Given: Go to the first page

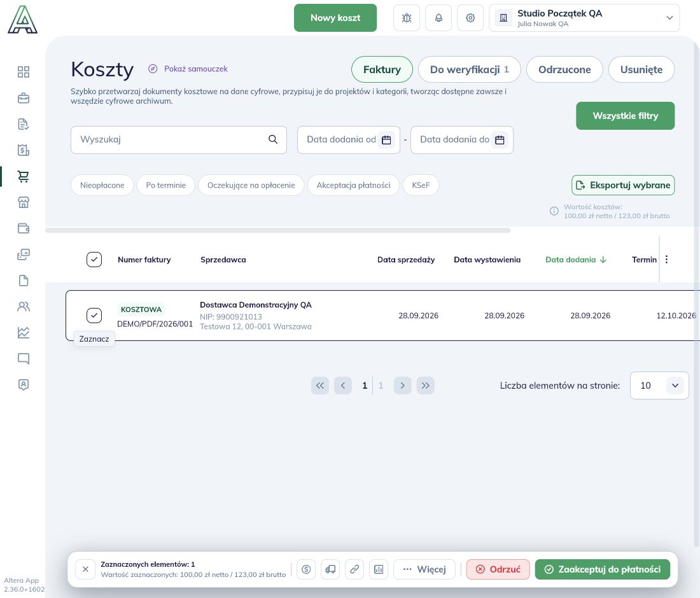Looking at the screenshot, I should (320, 386).
